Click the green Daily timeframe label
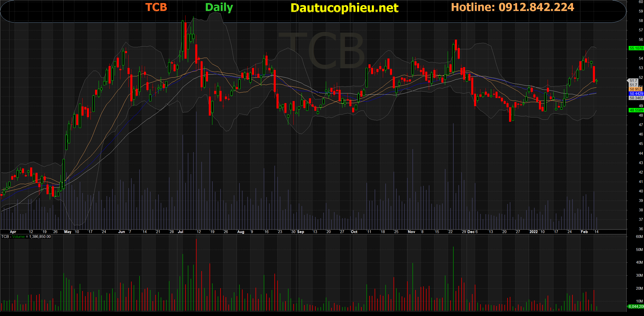This screenshot has height=316, width=644. (x=219, y=7)
